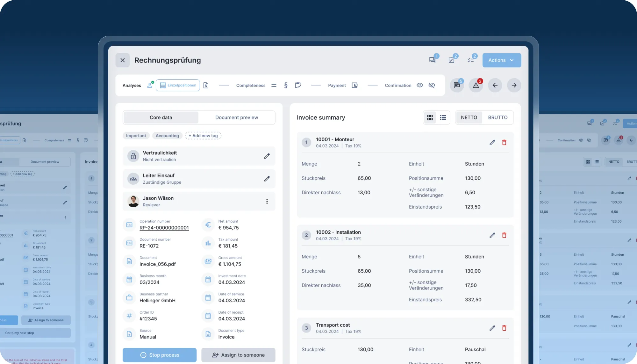This screenshot has width=637, height=364.
Task: Open Jason Wilson's three-dot menu
Action: (x=267, y=201)
